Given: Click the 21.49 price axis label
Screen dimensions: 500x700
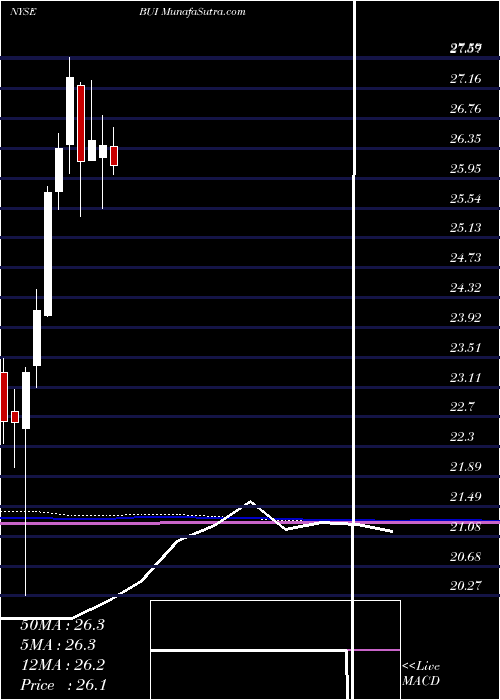Looking at the screenshot, I should tap(466, 497).
